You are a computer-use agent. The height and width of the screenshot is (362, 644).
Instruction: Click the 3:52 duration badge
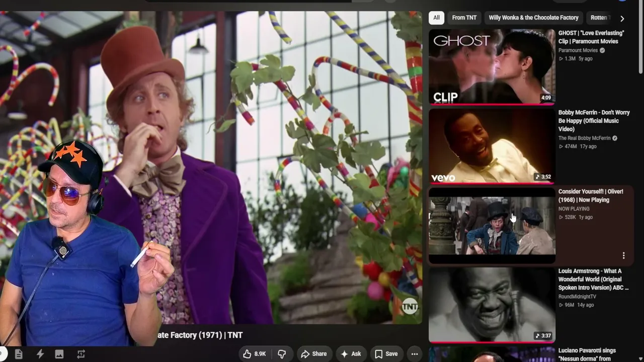(543, 177)
